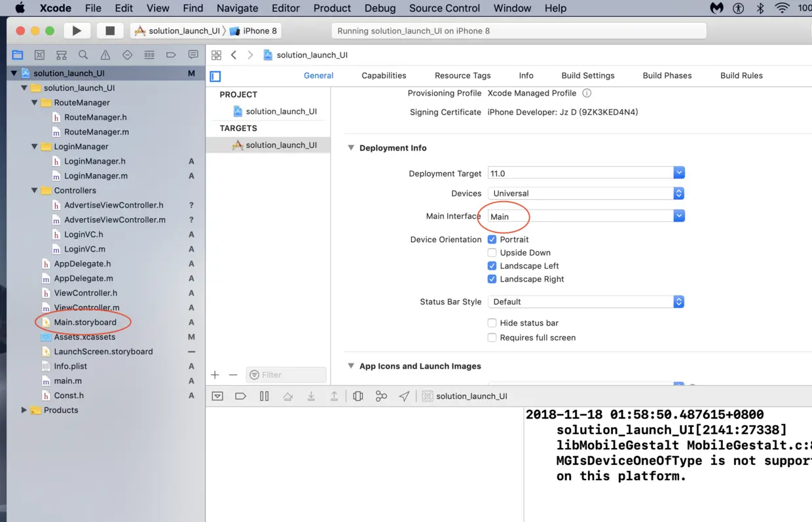The width and height of the screenshot is (812, 522).
Task: Open the Issue navigator warning icon
Action: click(x=105, y=55)
